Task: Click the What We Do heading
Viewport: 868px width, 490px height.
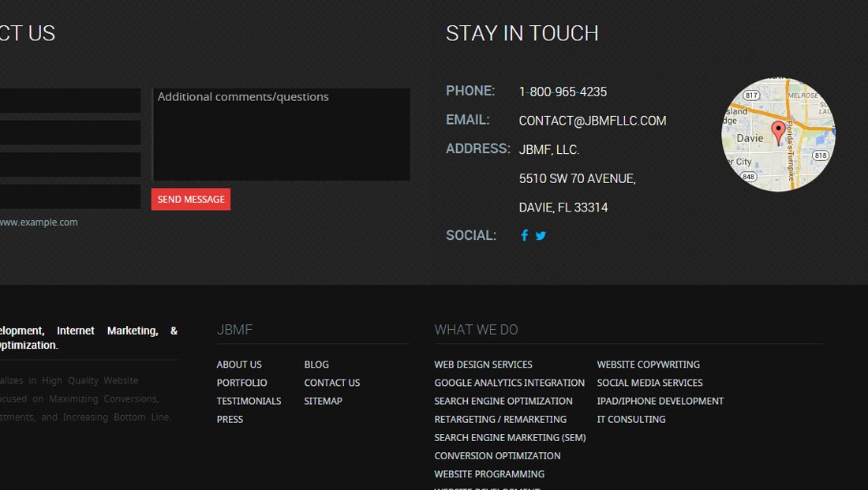Action: tap(476, 330)
